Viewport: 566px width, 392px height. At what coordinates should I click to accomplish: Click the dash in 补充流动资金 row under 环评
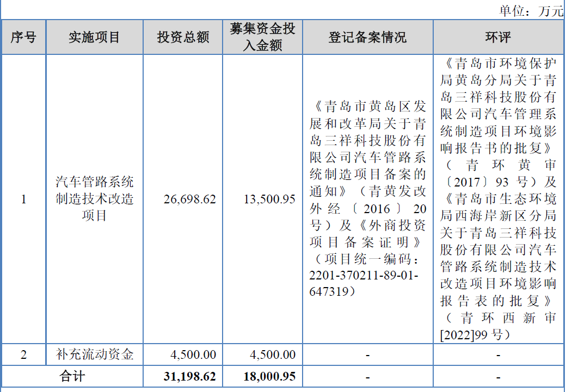pyautogui.click(x=498, y=355)
